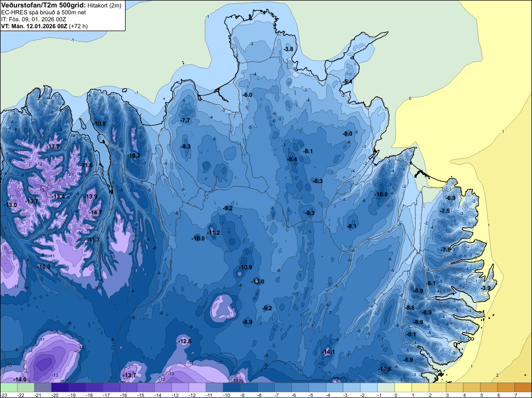Click the -8.8 temperature label
This screenshot has height=398, width=532.
click(410, 308)
